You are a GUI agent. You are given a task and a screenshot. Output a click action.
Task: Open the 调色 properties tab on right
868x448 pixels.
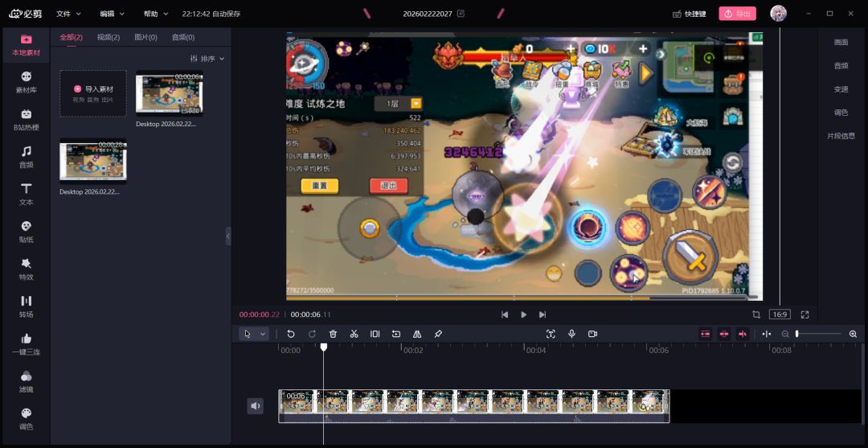click(x=841, y=113)
